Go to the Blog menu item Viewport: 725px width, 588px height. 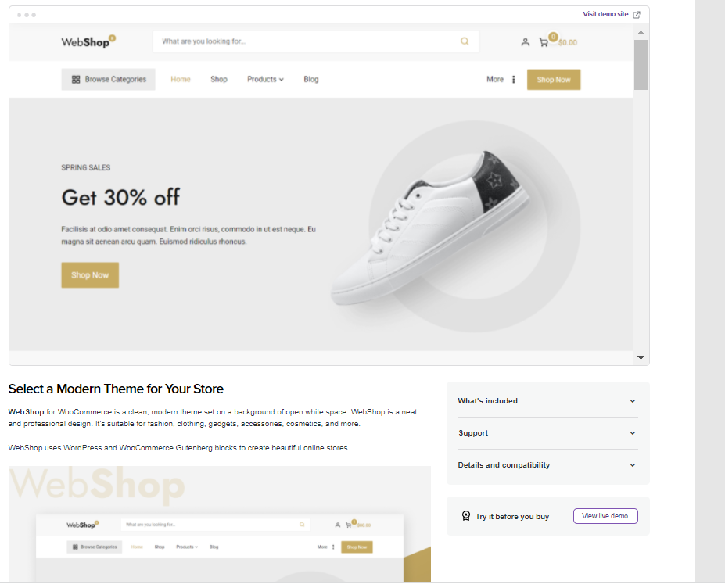(311, 80)
